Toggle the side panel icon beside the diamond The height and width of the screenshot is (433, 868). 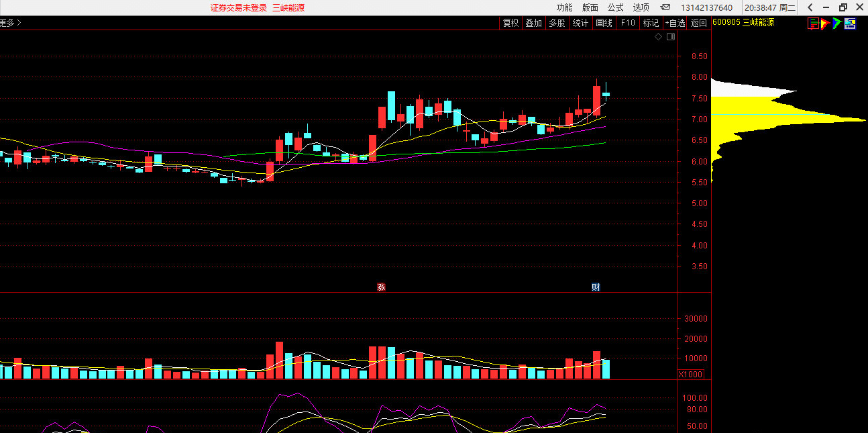click(669, 37)
